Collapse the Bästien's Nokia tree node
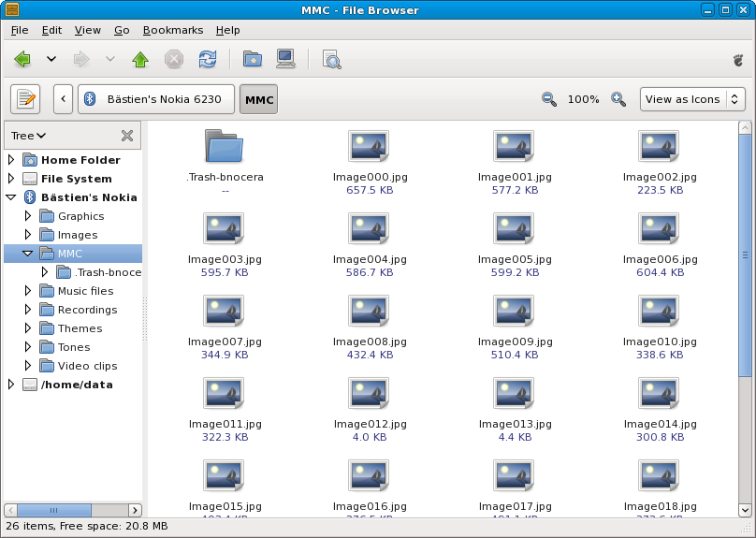756x538 pixels. coord(11,197)
